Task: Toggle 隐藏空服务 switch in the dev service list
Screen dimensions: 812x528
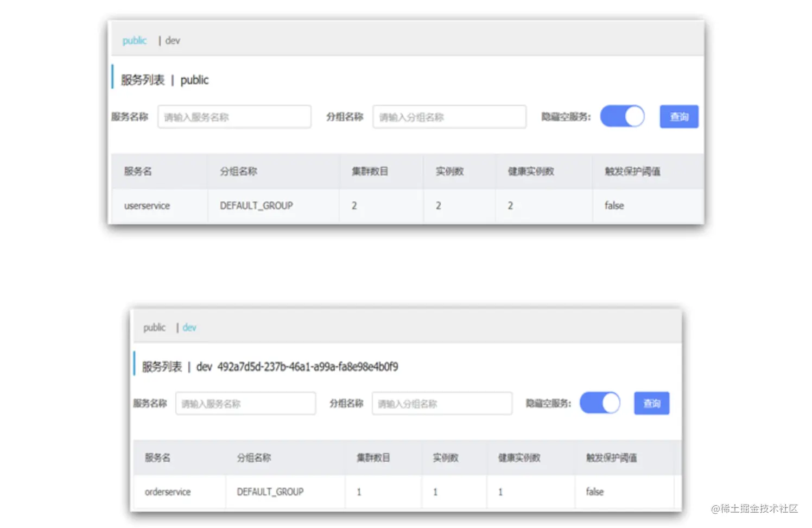Action: 600,403
